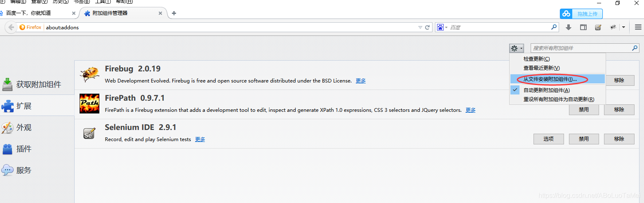Select the Firebug 2.0.19 title
This screenshot has width=644, height=203.
[x=133, y=69]
